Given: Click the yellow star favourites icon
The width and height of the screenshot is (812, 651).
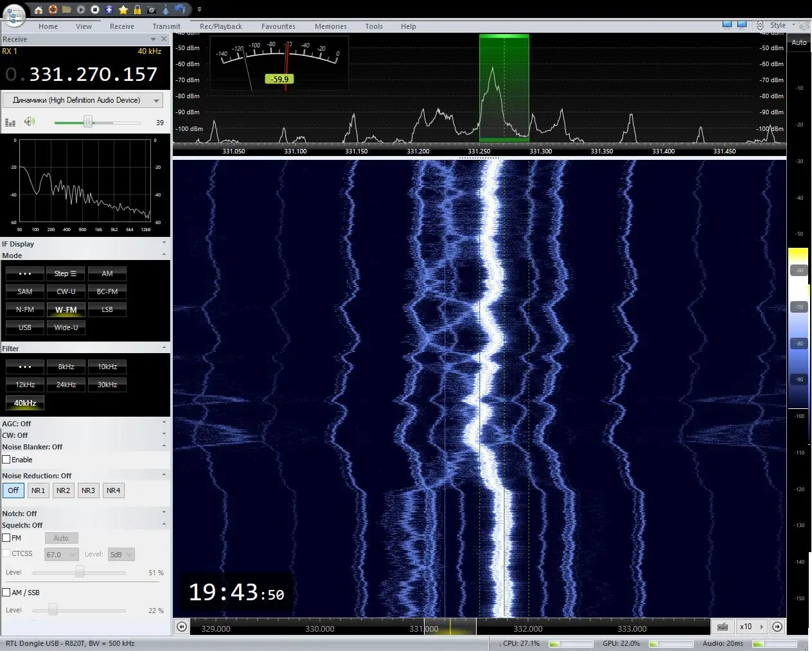Looking at the screenshot, I should pos(123,10).
